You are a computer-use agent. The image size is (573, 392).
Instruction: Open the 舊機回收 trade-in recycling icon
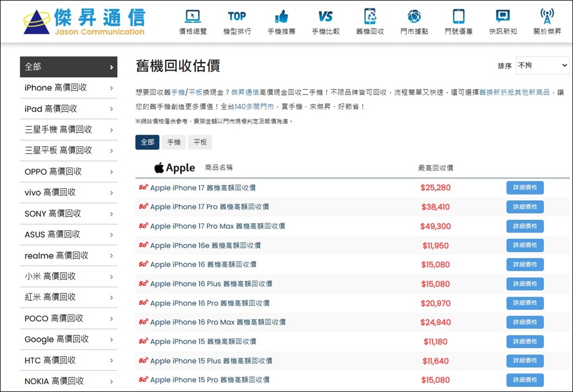(370, 21)
